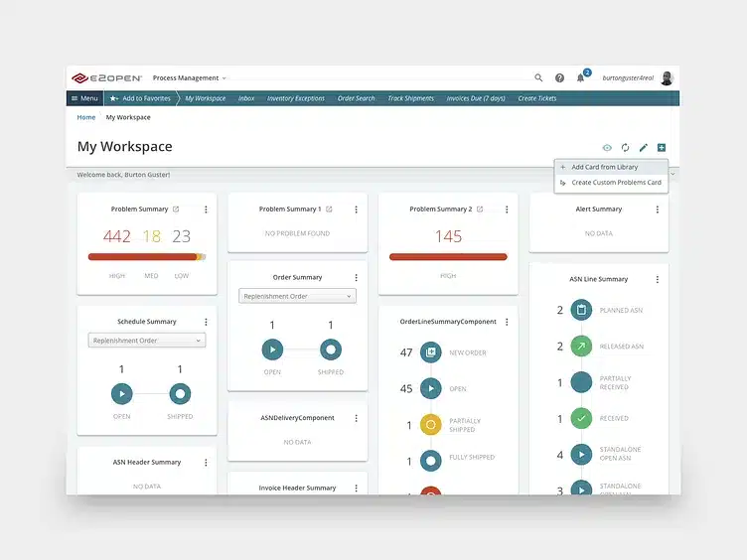Expand Schedule Summary Replenishment Order dropdown

[x=147, y=341]
